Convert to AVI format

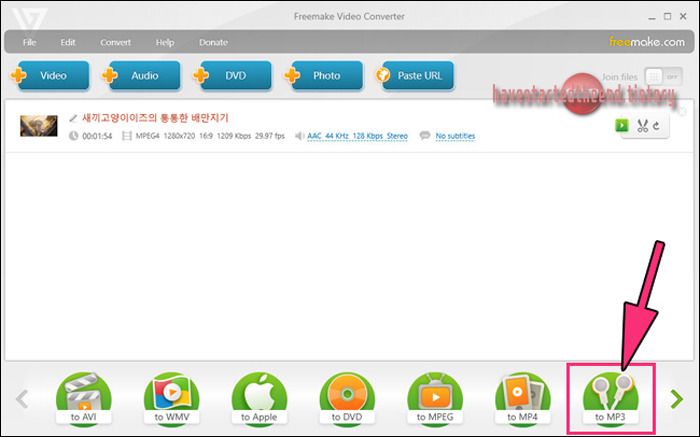[83, 399]
